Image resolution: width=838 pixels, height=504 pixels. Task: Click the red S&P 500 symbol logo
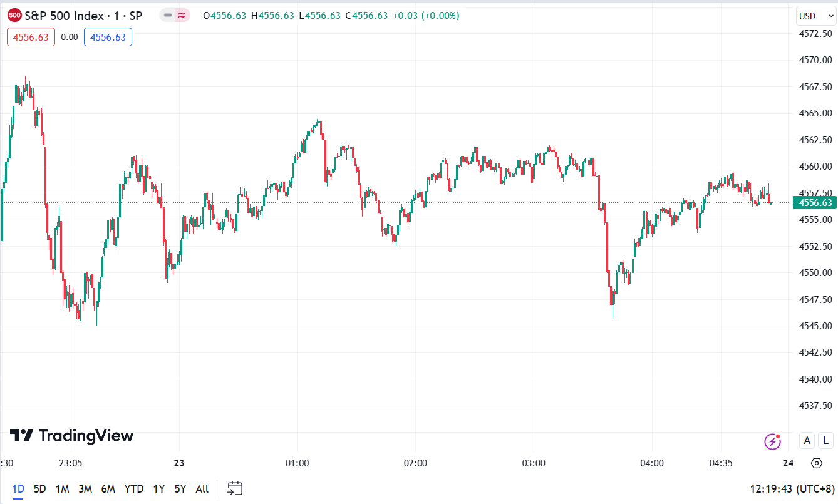(x=14, y=15)
